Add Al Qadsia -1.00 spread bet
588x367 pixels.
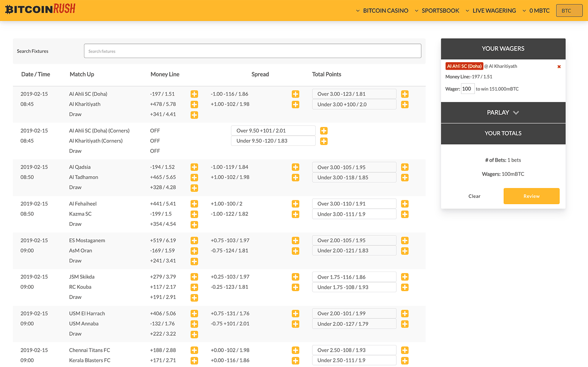295,167
